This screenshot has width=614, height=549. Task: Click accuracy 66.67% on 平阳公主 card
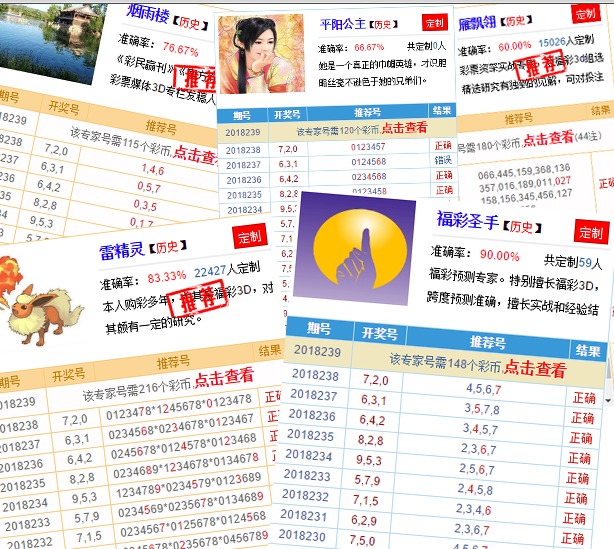point(369,47)
